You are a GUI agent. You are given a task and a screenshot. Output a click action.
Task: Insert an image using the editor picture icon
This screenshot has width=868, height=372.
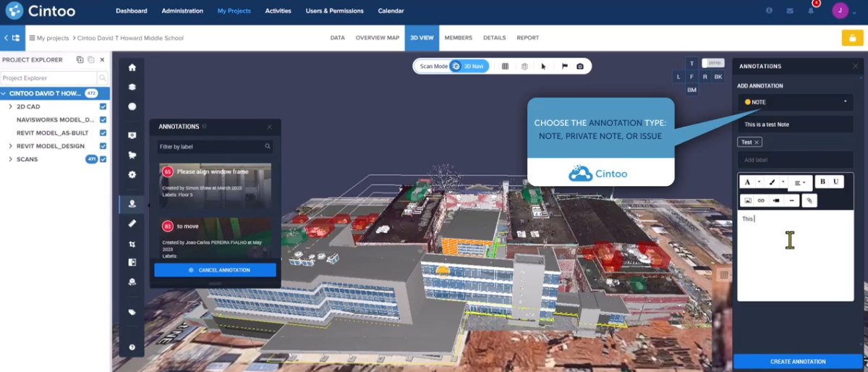[x=748, y=200]
